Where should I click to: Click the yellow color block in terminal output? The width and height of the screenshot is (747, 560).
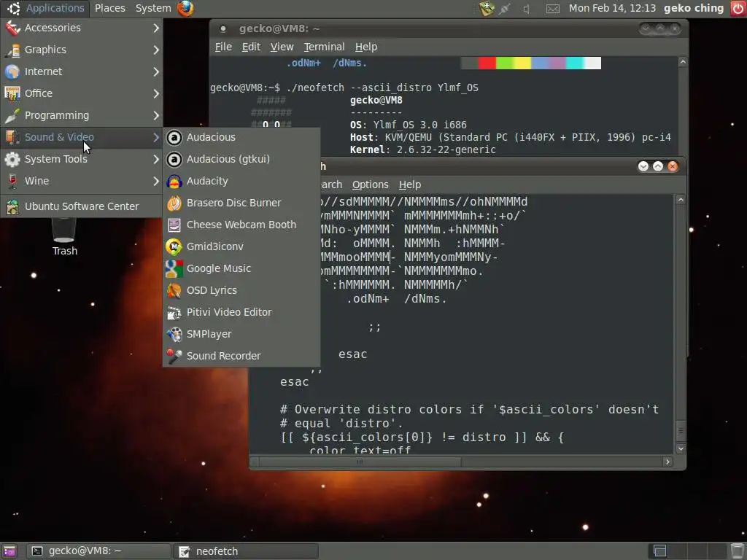pyautogui.click(x=522, y=63)
